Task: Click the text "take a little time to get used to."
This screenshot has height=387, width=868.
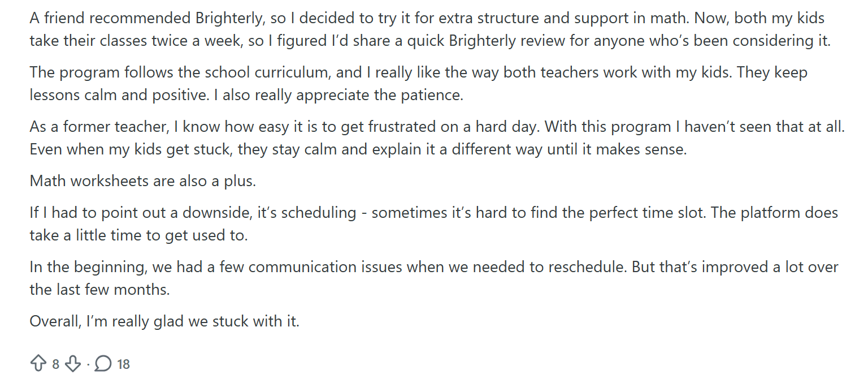Action: click(138, 235)
